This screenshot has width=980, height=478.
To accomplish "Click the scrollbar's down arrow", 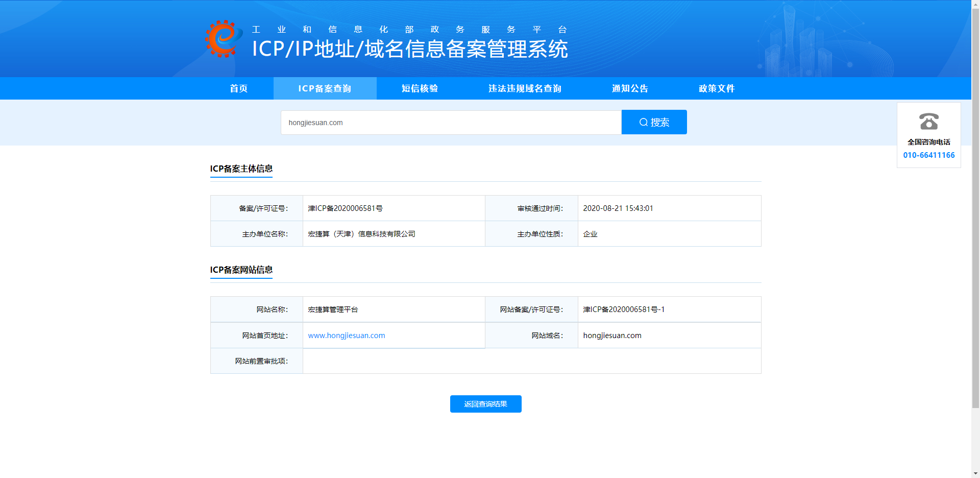I will (x=975, y=473).
